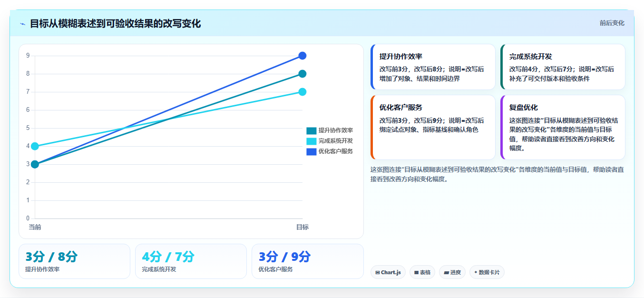
Task: Click text 改写前4分，改写后7分 in second card
Action: pyautogui.click(x=541, y=69)
